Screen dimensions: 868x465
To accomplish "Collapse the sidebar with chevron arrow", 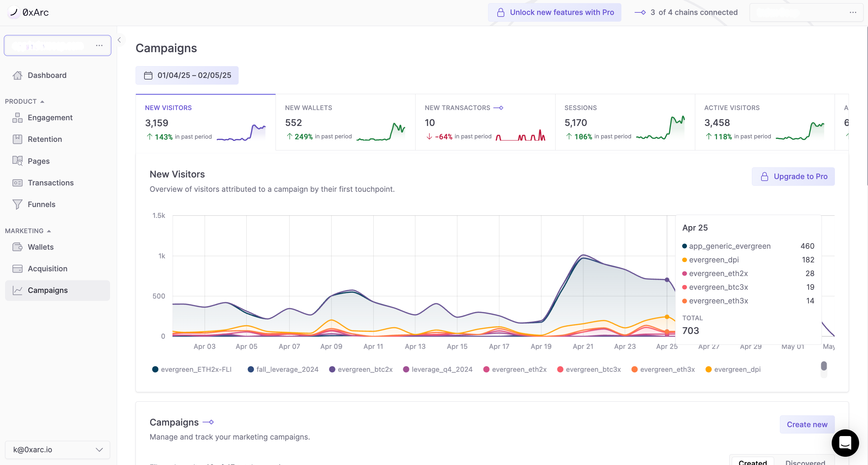I will pyautogui.click(x=119, y=40).
